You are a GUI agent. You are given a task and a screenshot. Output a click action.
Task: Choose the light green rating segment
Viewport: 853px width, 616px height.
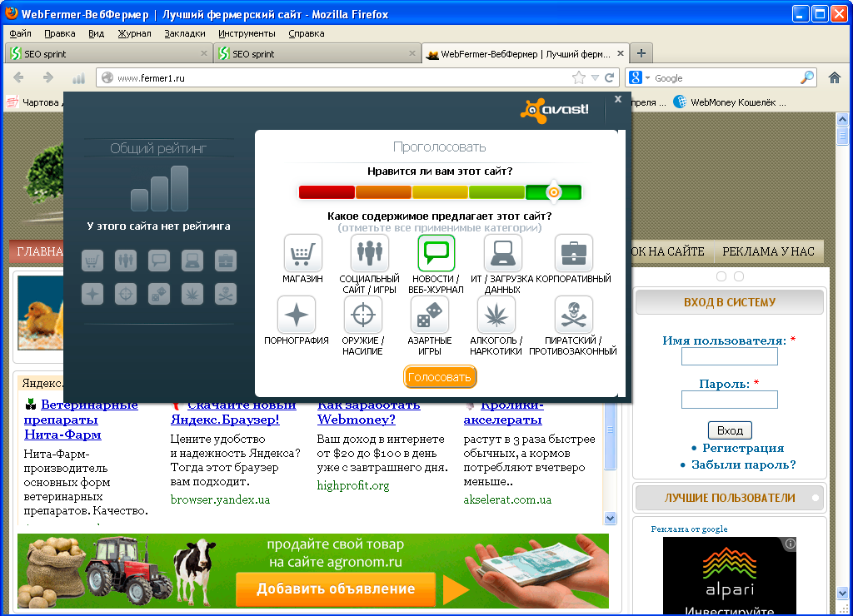pyautogui.click(x=496, y=192)
